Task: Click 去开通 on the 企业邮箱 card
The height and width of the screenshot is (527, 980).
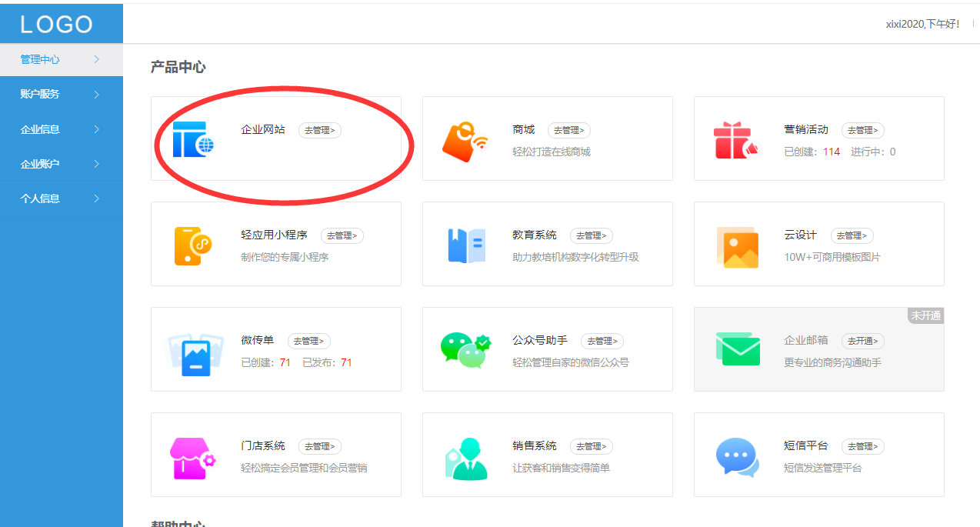Action: [862, 341]
